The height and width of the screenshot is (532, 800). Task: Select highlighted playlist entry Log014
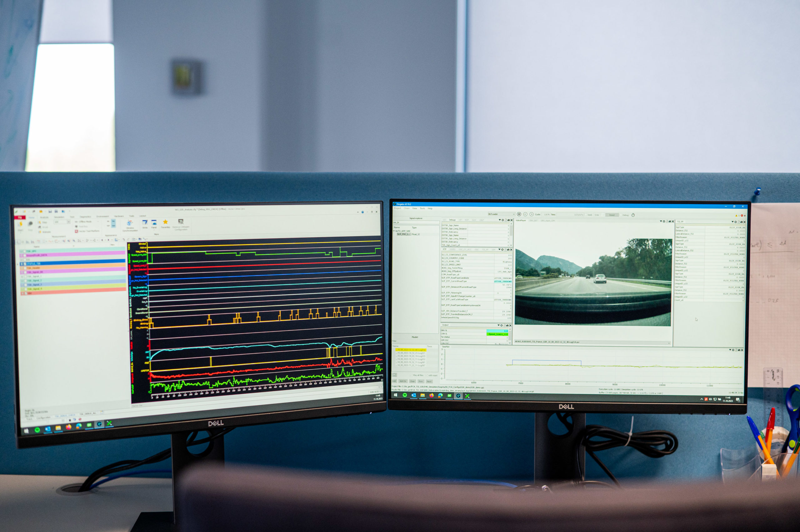(x=411, y=350)
